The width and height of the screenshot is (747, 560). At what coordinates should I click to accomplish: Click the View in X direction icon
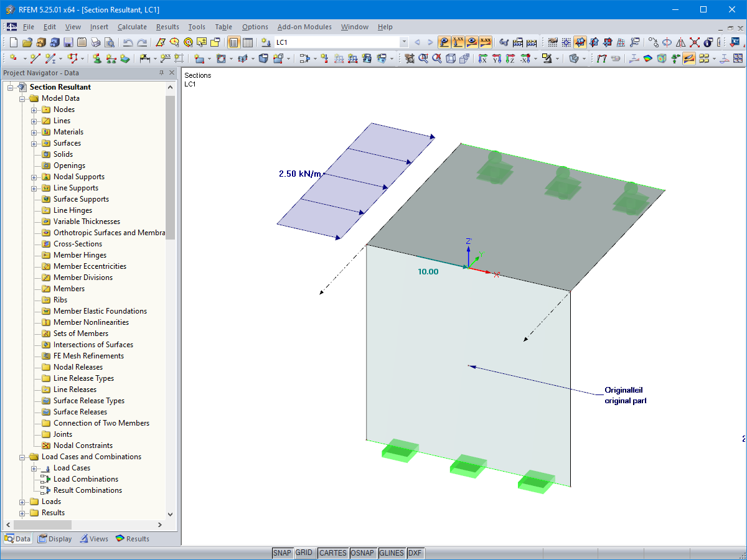click(x=482, y=58)
